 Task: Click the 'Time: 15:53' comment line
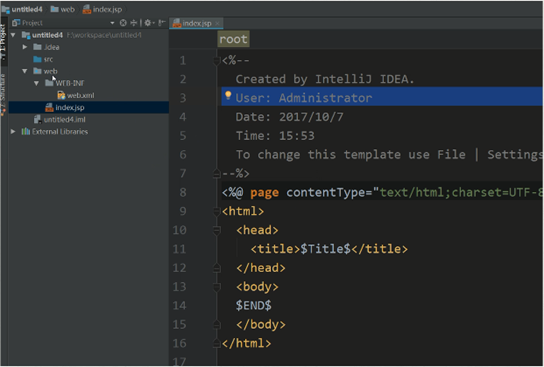tap(275, 136)
